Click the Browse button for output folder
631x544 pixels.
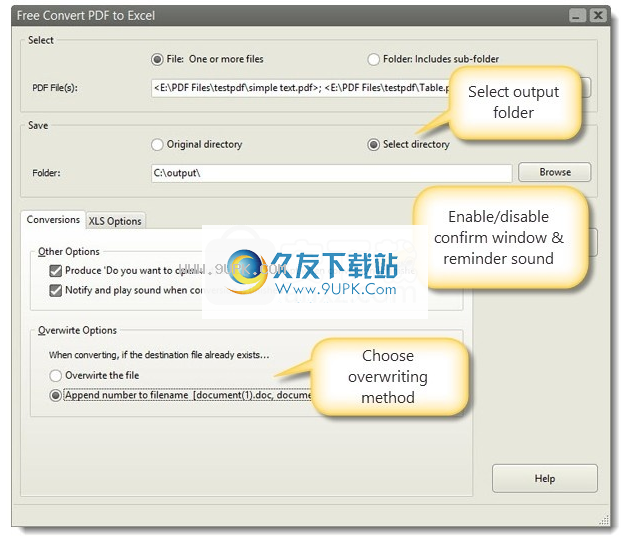[555, 172]
